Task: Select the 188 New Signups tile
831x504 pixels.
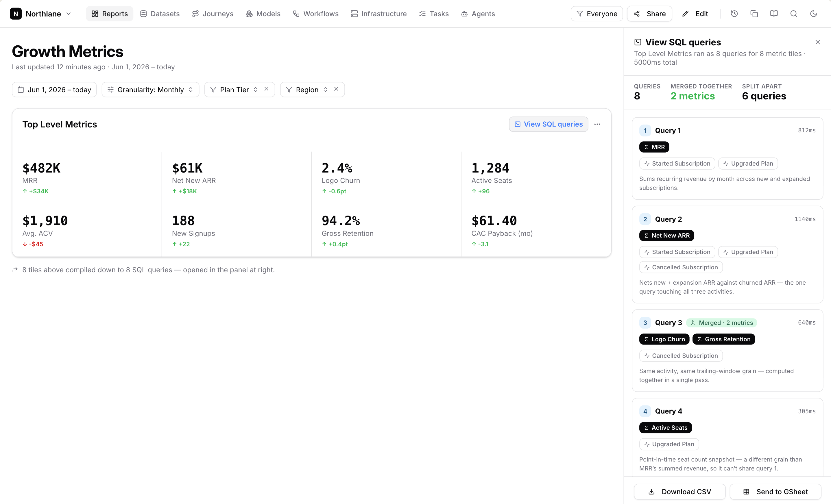Action: pos(237,231)
